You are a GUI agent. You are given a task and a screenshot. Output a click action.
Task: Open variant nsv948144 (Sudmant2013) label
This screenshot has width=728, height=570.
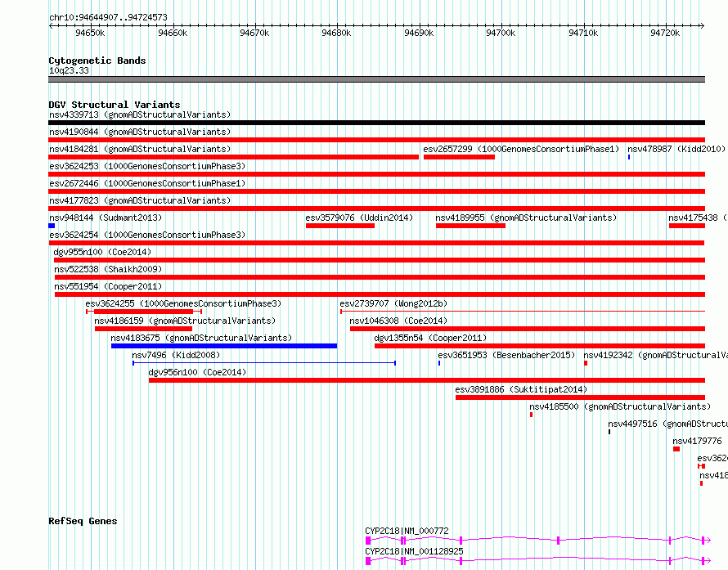[106, 218]
